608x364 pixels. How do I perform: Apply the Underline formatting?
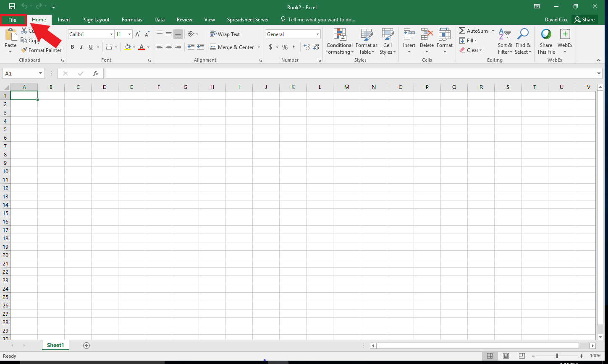(x=90, y=47)
